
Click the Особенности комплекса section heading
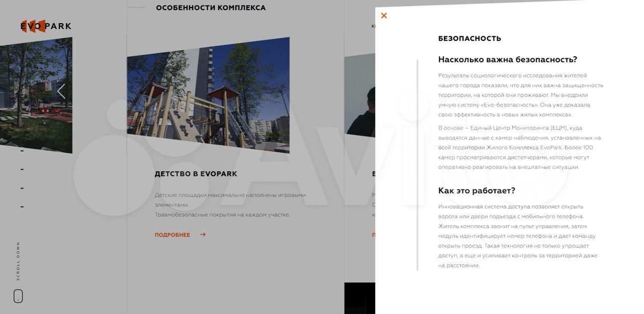211,8
